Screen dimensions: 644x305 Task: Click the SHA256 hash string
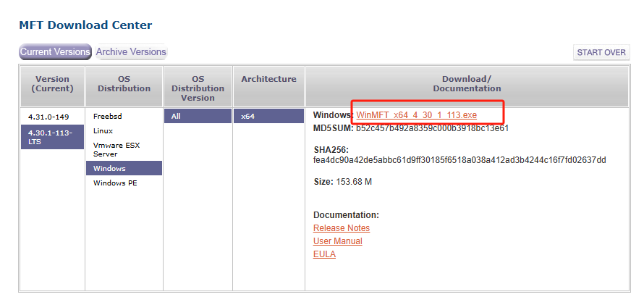coord(459,160)
